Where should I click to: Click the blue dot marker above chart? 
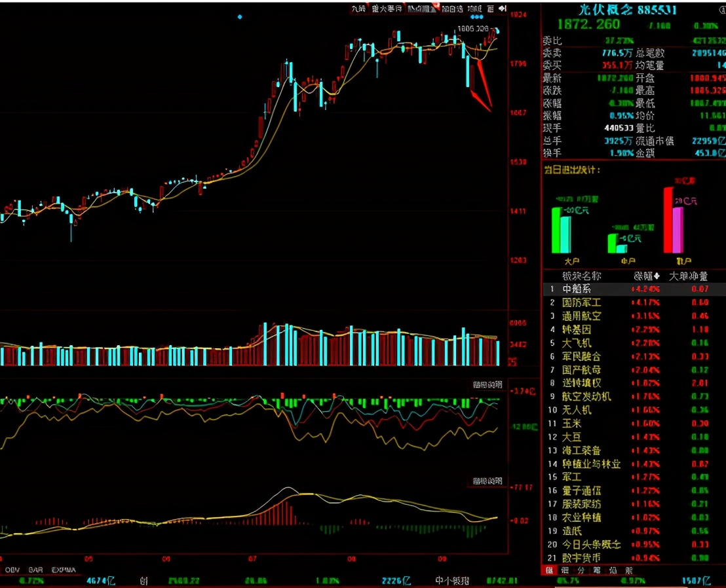point(240,17)
